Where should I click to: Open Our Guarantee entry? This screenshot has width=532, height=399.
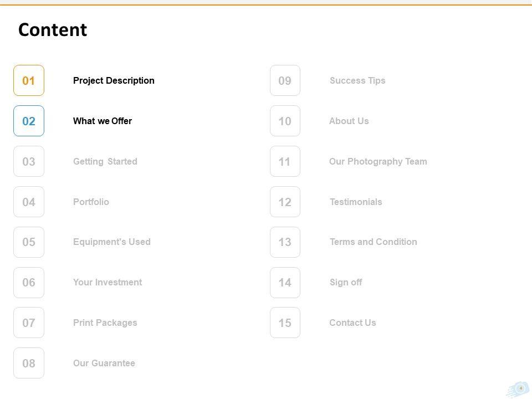(x=104, y=363)
